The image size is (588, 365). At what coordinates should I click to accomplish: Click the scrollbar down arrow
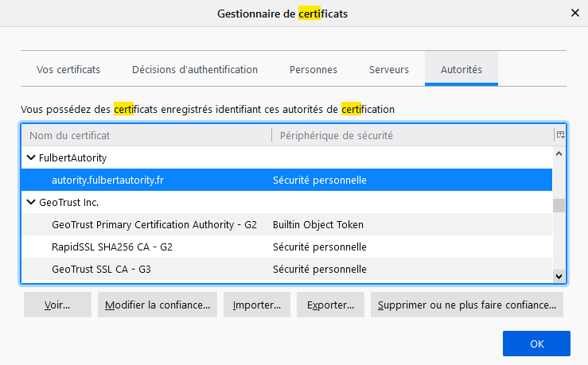pos(559,276)
